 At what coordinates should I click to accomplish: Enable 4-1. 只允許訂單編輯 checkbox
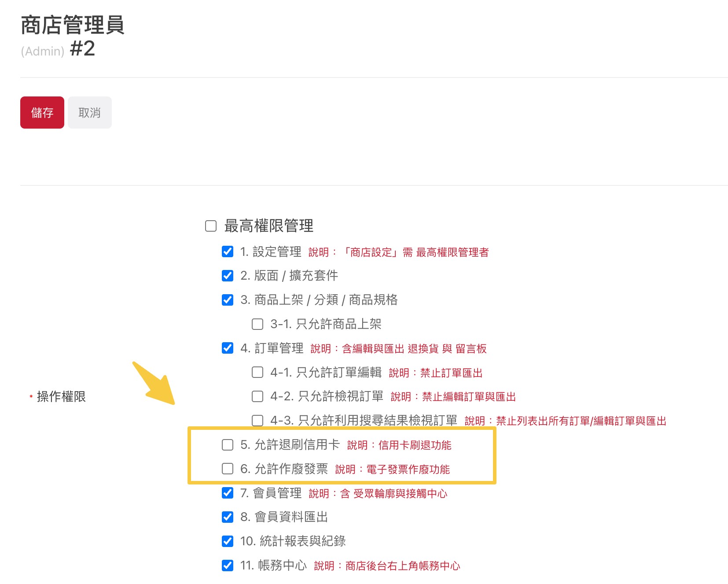pos(257,372)
